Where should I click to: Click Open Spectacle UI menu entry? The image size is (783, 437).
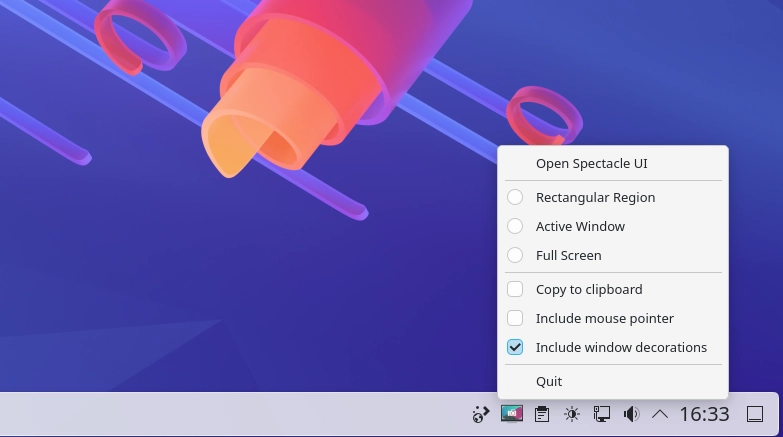pos(592,163)
